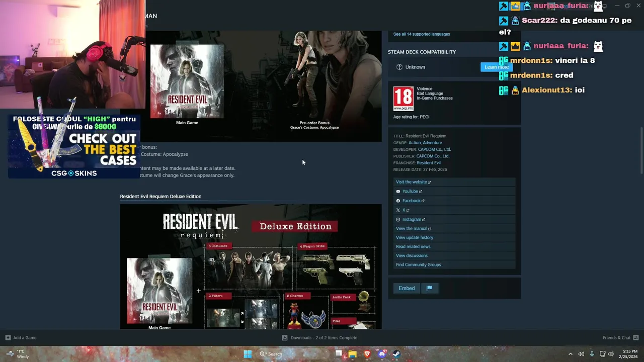Click the STEAM DECK COMPATIBILITY heading
Screen dimensions: 644x362
pyautogui.click(x=422, y=52)
